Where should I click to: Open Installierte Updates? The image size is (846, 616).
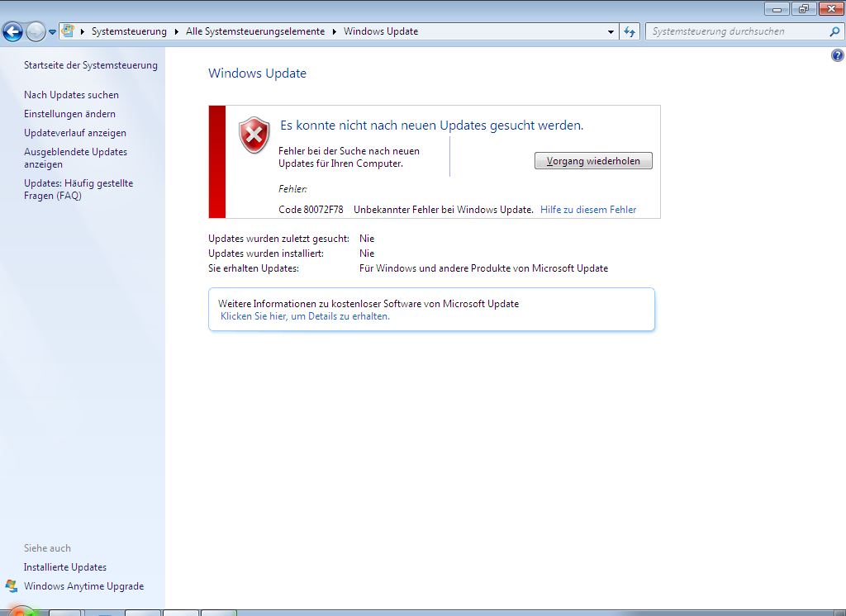(64, 567)
